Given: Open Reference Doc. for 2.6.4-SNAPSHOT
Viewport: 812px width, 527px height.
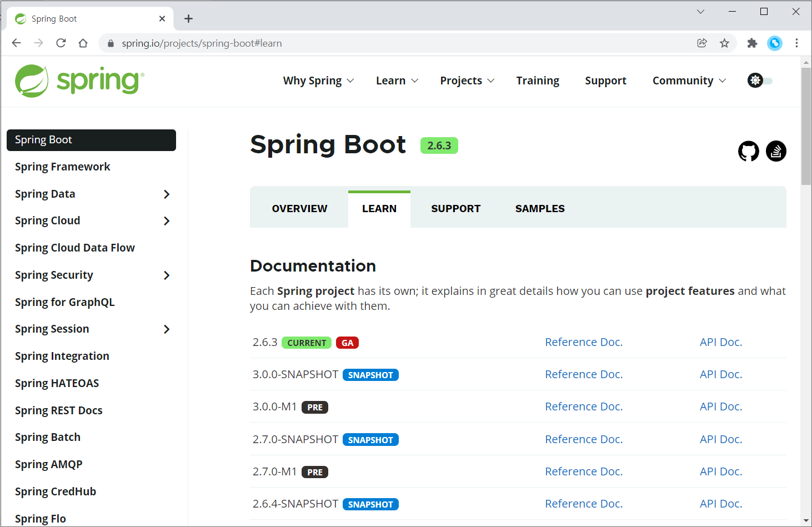Looking at the screenshot, I should (x=584, y=504).
